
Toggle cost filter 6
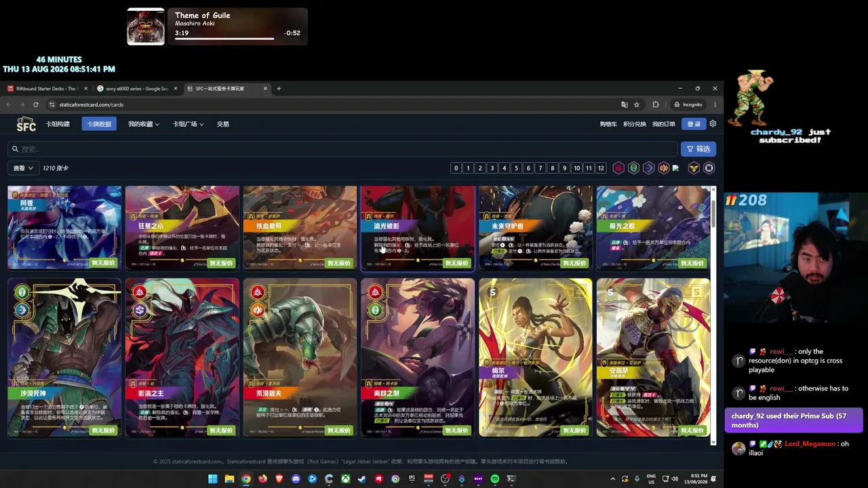[528, 168]
